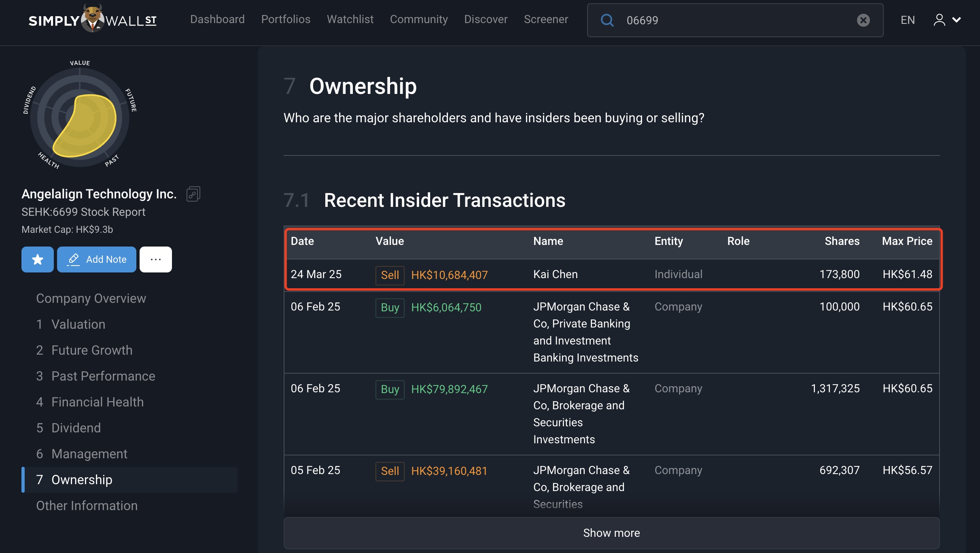
Task: Open Discover in top navigation
Action: 486,19
